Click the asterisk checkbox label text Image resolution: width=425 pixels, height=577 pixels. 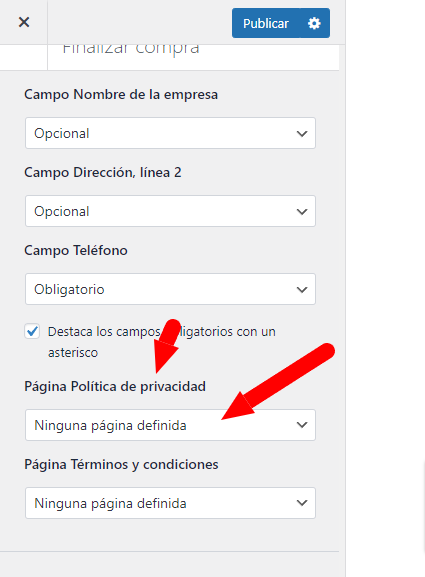[x=162, y=342]
